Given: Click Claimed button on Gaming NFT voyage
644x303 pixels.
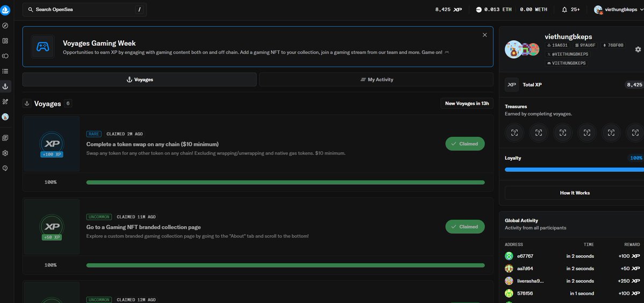Looking at the screenshot, I should tap(465, 227).
